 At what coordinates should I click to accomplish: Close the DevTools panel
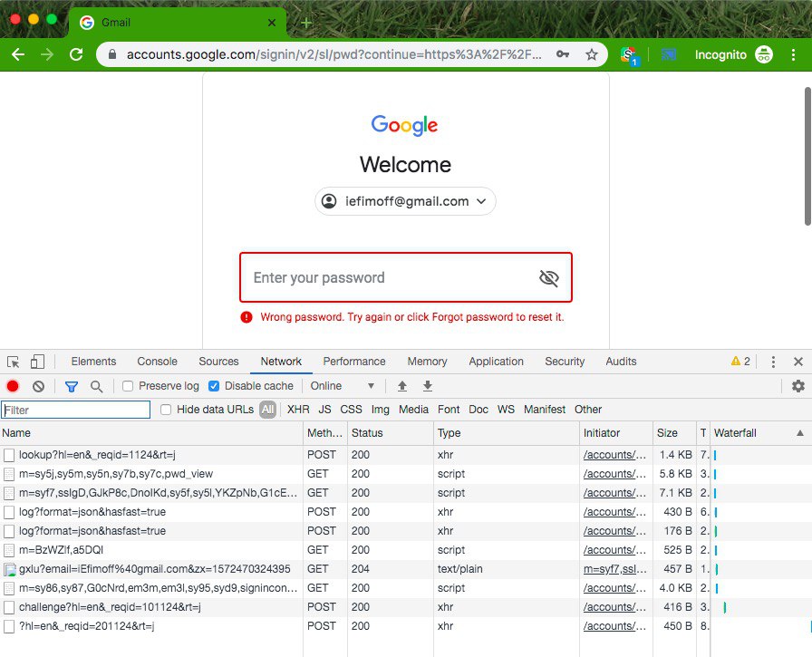click(x=798, y=362)
